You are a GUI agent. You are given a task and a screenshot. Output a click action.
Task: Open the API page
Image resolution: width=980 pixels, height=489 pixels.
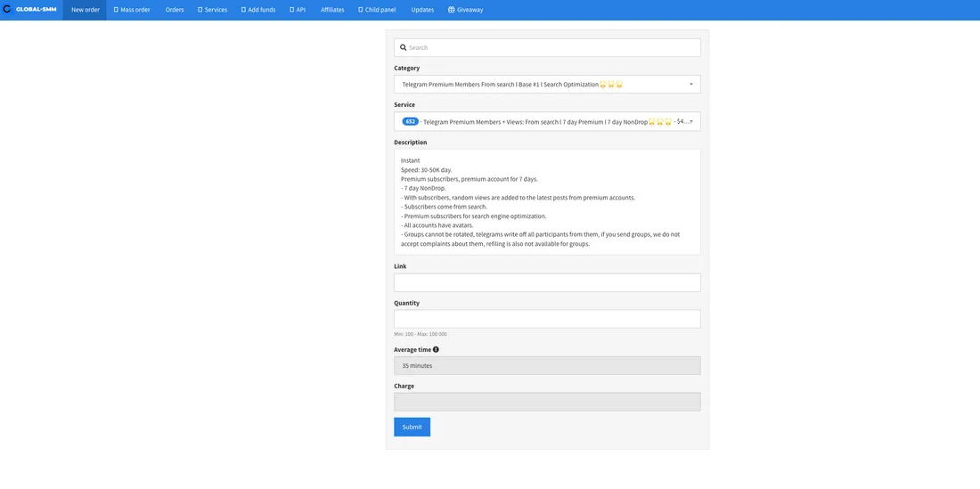(x=298, y=10)
